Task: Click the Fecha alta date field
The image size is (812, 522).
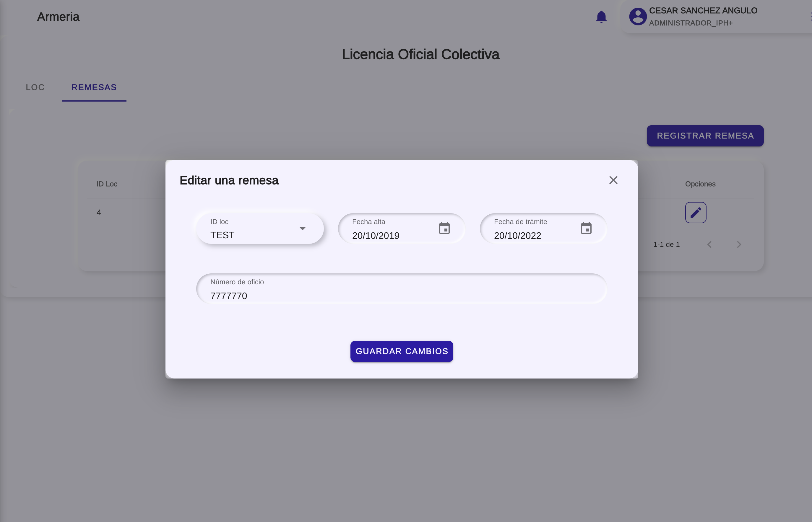Action: (387, 235)
